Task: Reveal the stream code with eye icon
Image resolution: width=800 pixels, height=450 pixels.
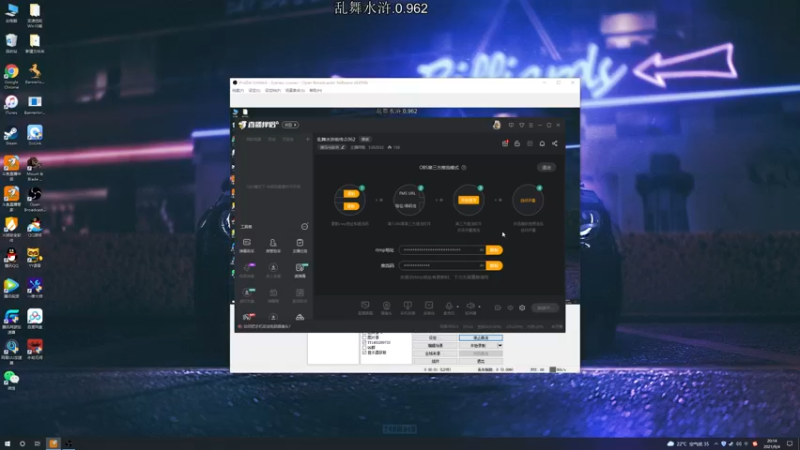Action: [x=481, y=265]
